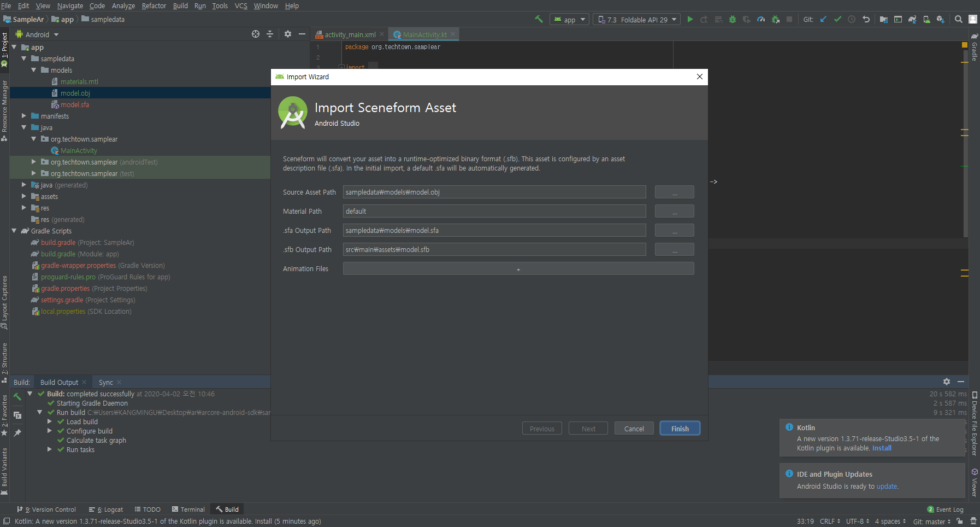Open the Refactor menu
Screen dimensions: 980x527
[154, 5]
